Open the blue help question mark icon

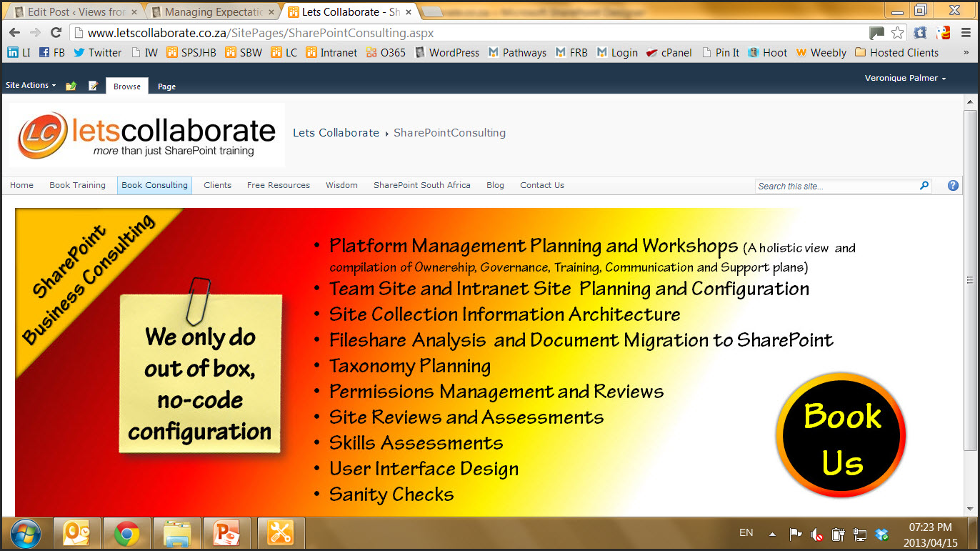point(953,186)
